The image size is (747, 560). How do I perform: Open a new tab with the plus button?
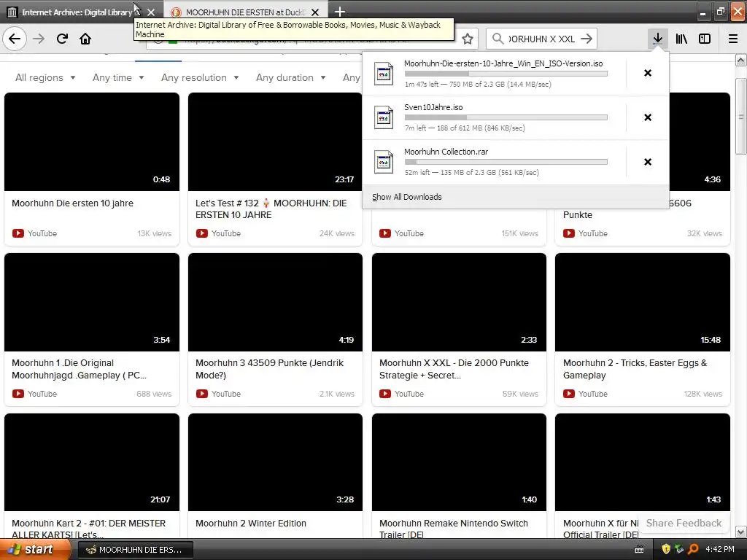coord(340,12)
